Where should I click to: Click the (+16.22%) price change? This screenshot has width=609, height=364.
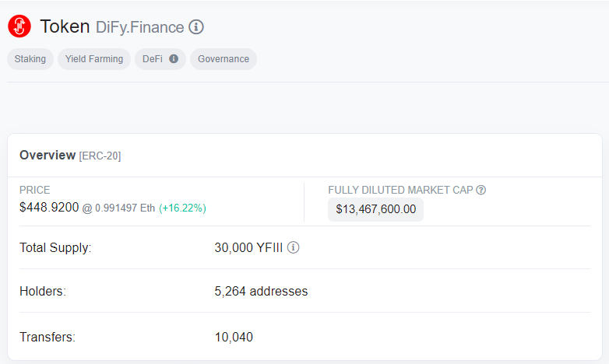click(182, 208)
